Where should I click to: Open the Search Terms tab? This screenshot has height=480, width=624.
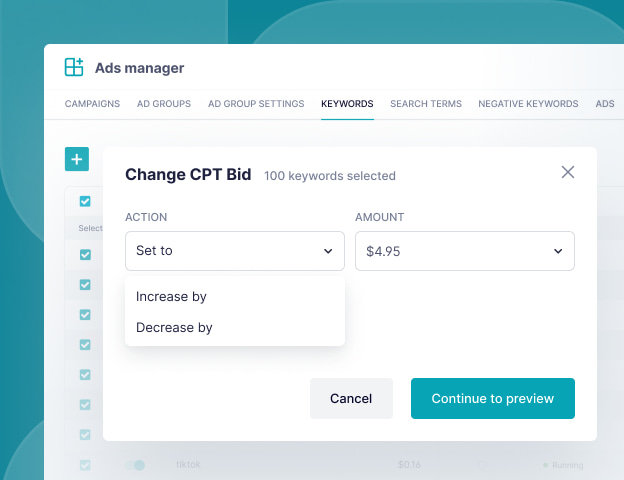[x=426, y=104]
